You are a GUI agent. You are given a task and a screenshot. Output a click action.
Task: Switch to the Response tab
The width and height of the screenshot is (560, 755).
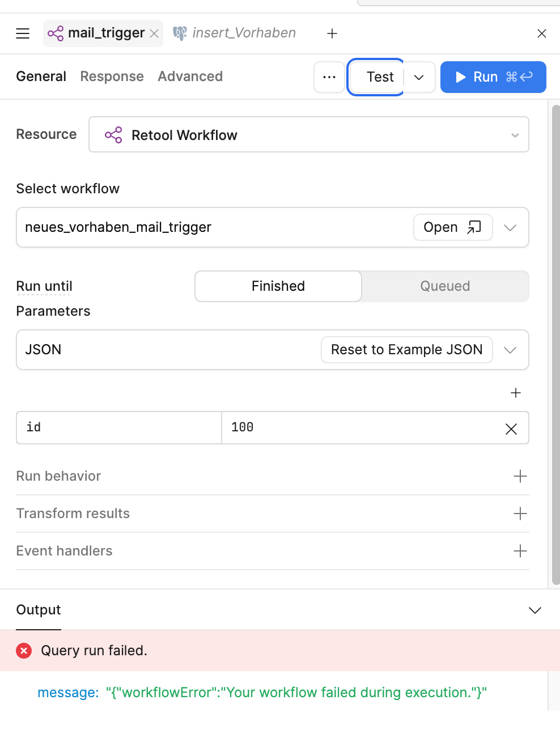click(x=112, y=77)
